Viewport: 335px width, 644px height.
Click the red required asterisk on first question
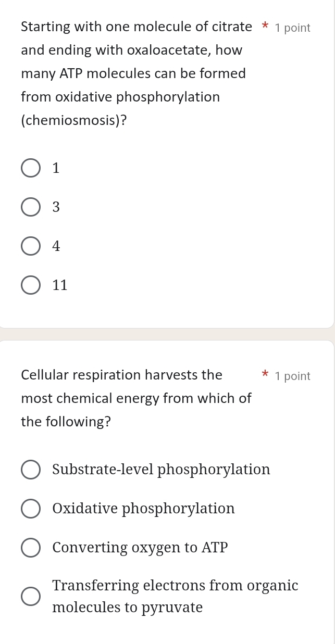tap(265, 26)
